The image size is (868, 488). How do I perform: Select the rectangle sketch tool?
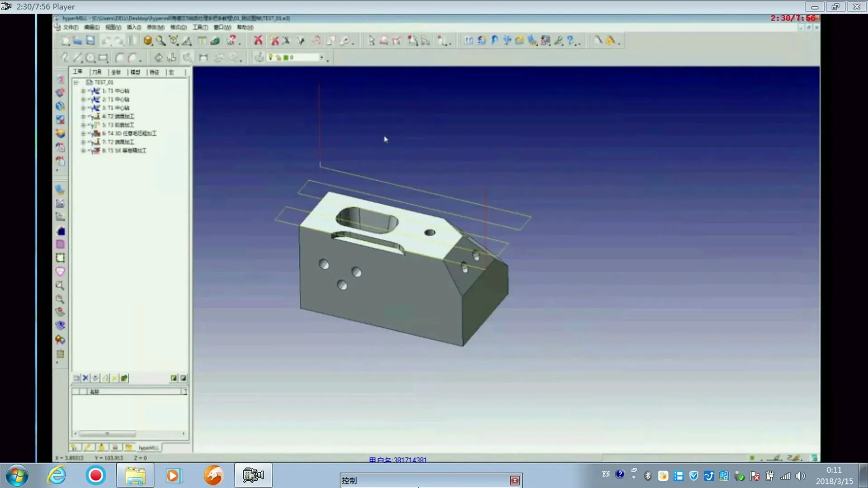pos(103,58)
